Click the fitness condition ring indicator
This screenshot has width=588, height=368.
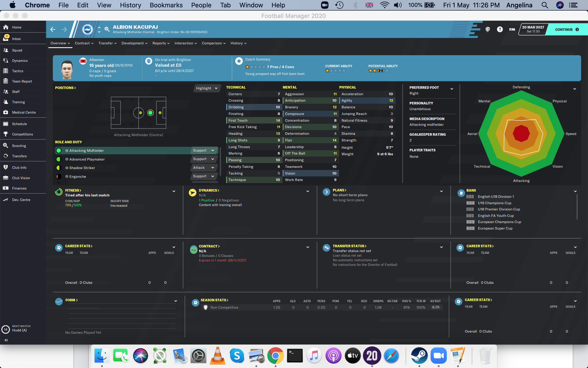59,192
